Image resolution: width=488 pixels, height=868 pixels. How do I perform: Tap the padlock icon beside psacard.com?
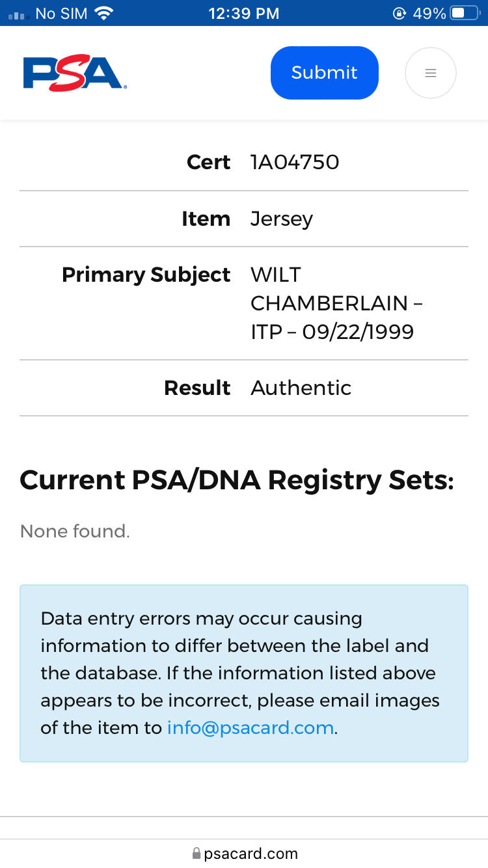[197, 853]
